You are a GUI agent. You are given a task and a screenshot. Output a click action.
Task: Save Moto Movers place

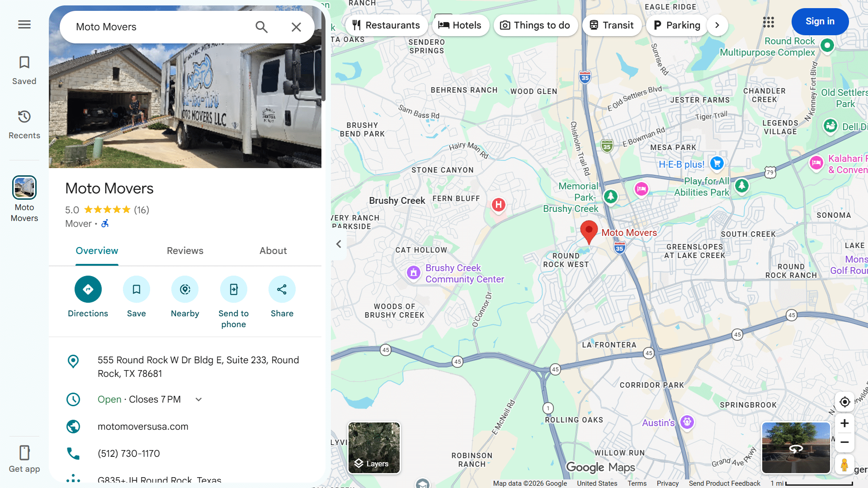click(x=137, y=297)
